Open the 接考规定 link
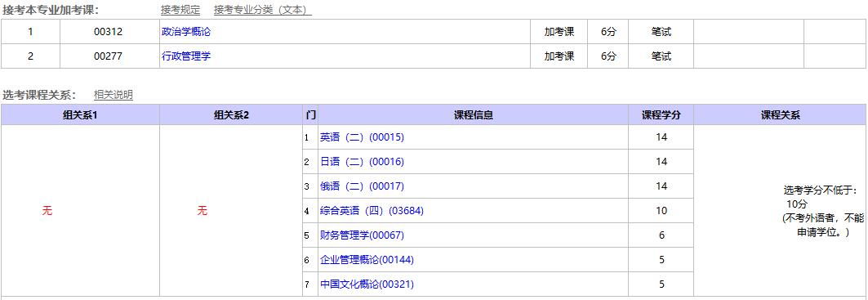Image resolution: width=868 pixels, height=300 pixels. click(x=180, y=10)
